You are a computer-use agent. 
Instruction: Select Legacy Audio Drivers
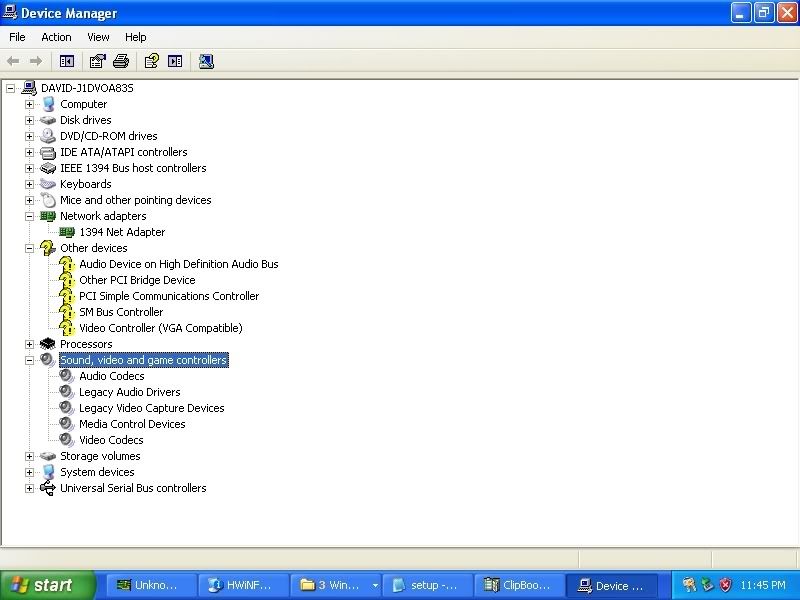[130, 392]
